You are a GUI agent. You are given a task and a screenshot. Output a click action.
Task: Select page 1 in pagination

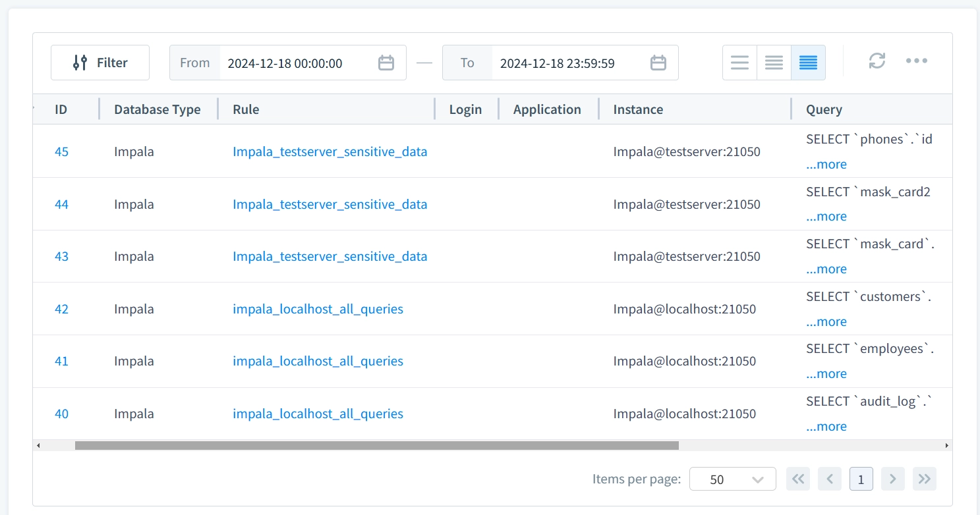(861, 479)
